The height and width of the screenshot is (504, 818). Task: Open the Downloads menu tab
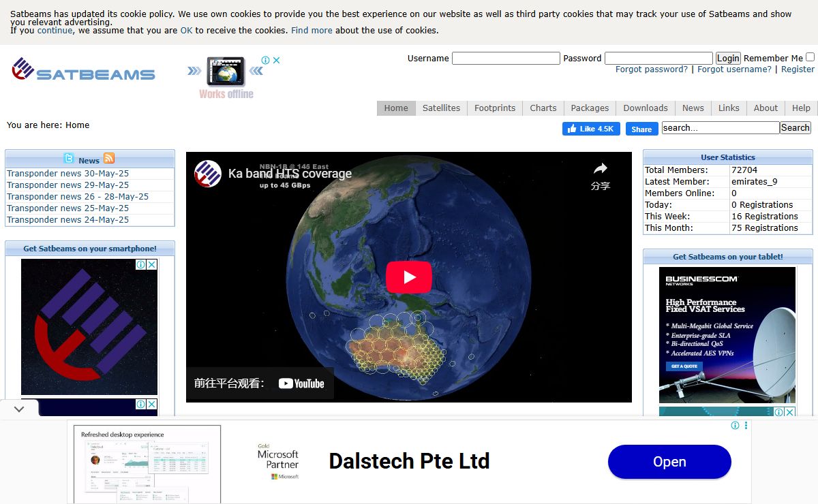click(x=646, y=108)
